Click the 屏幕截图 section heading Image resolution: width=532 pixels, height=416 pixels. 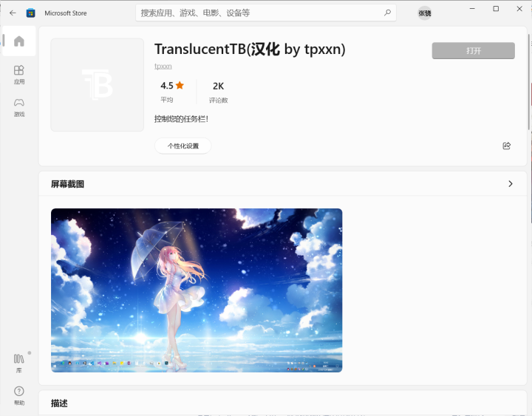click(x=67, y=184)
